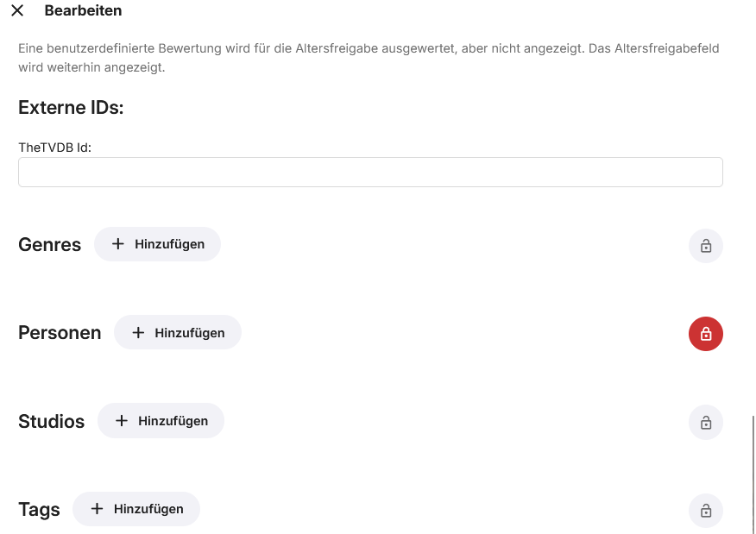Add a tag with the Tags Hinzufügen button
The height and width of the screenshot is (534, 756).
[136, 509]
